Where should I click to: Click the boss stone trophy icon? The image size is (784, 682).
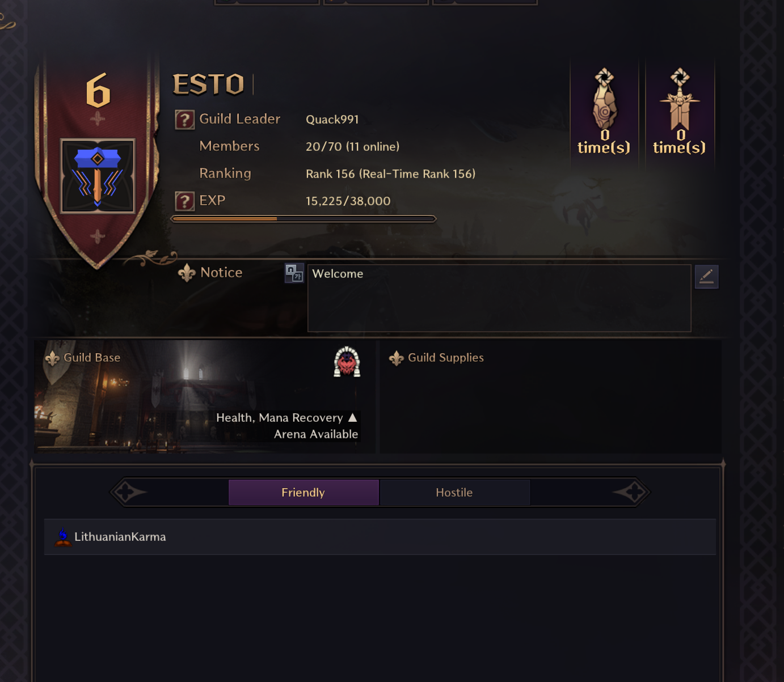click(x=604, y=99)
